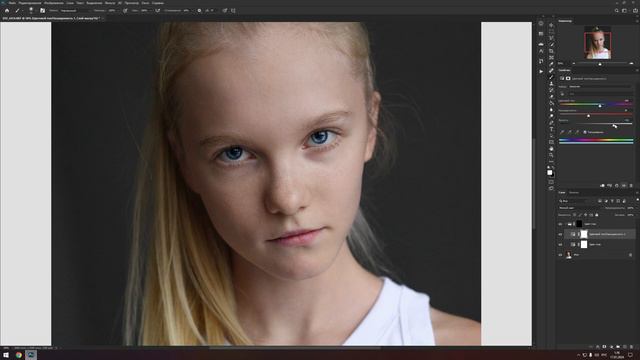
Task: Select the Horizontal Type tool
Action: pyautogui.click(x=551, y=129)
